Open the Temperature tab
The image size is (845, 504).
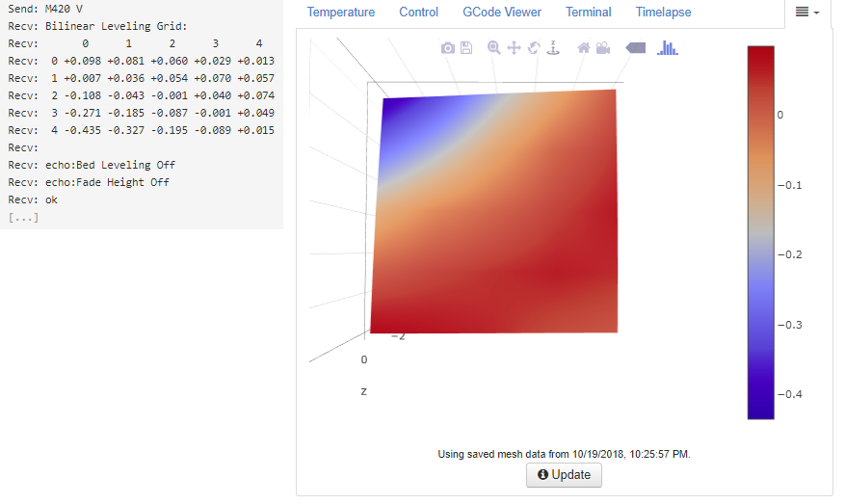pyautogui.click(x=340, y=12)
